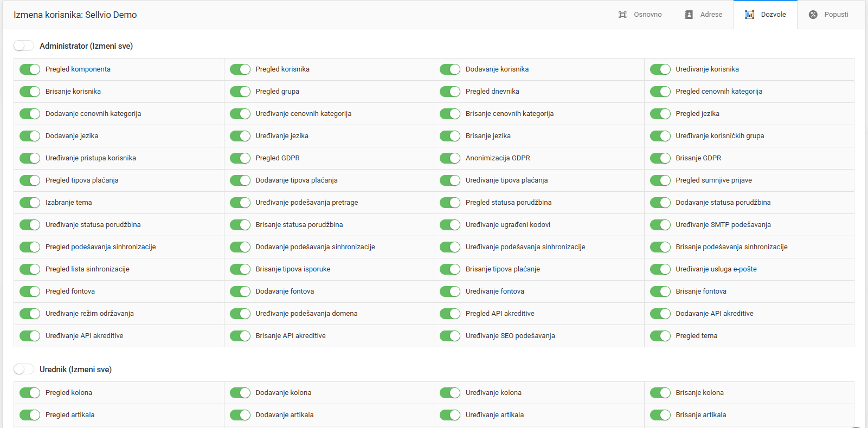Toggle off Brisanje korisnika permission
The image size is (868, 428).
click(x=30, y=92)
